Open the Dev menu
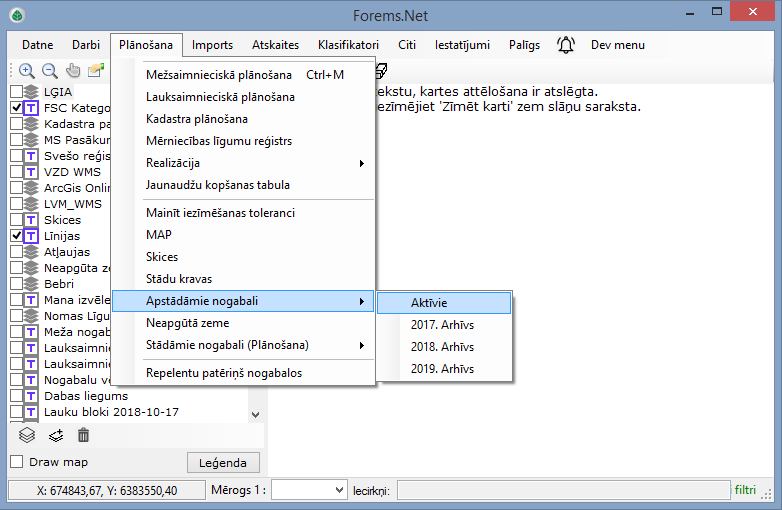 (618, 45)
